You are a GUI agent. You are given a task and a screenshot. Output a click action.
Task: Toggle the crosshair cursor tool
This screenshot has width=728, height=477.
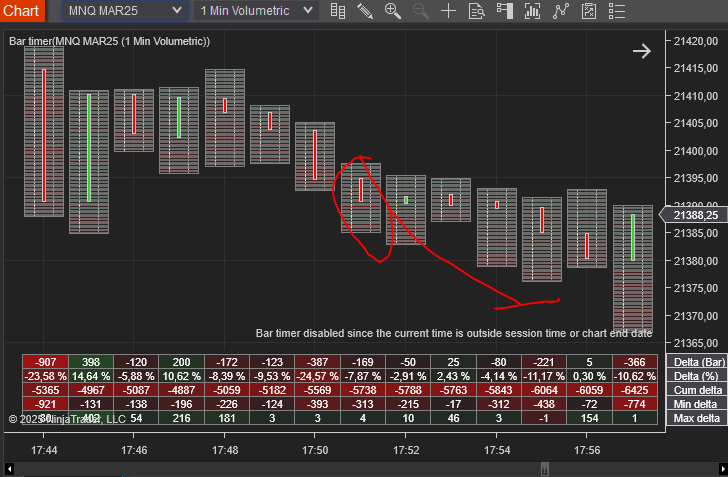coord(448,11)
